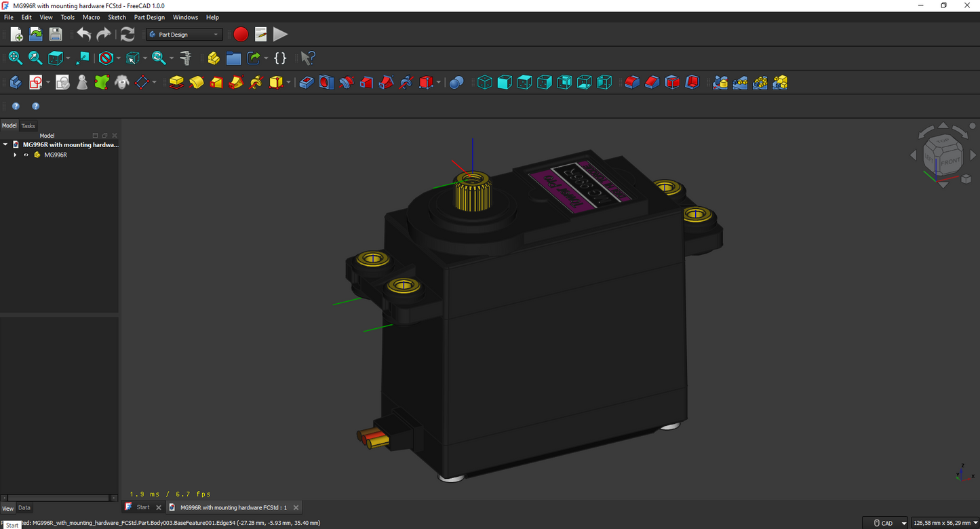Create a new sketch
The image size is (980, 529).
pos(36,82)
